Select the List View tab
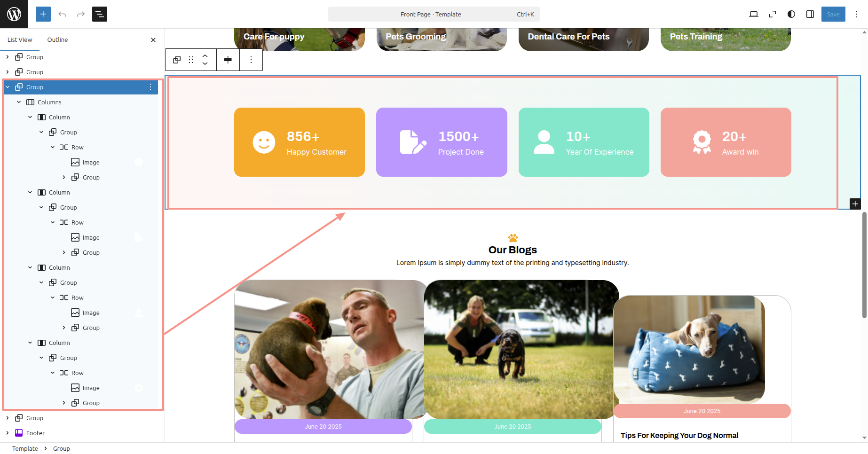The image size is (868, 454). (x=20, y=39)
